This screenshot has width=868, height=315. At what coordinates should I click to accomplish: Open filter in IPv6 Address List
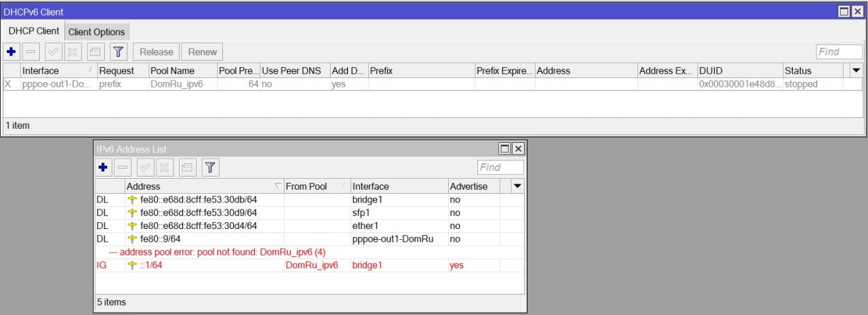point(210,167)
